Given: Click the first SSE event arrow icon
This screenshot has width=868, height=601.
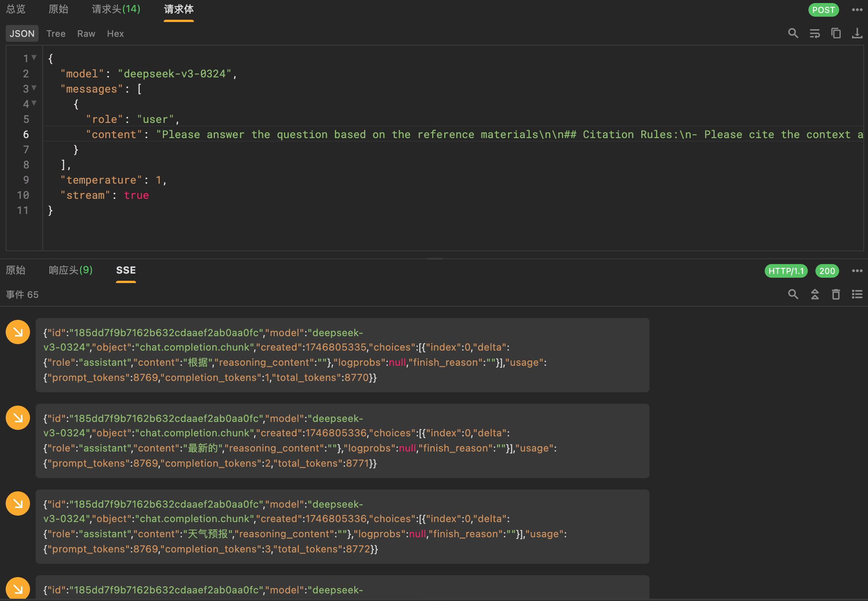Looking at the screenshot, I should click(x=18, y=332).
